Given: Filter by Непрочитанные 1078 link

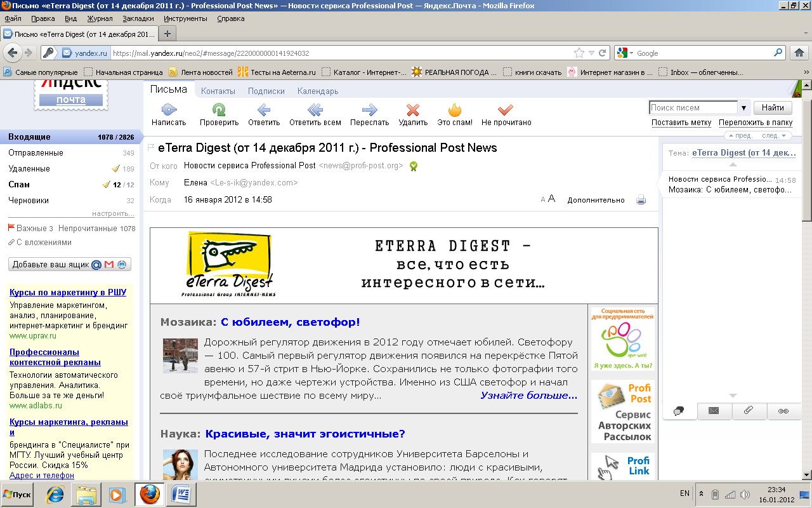Looking at the screenshot, I should click(x=97, y=229).
